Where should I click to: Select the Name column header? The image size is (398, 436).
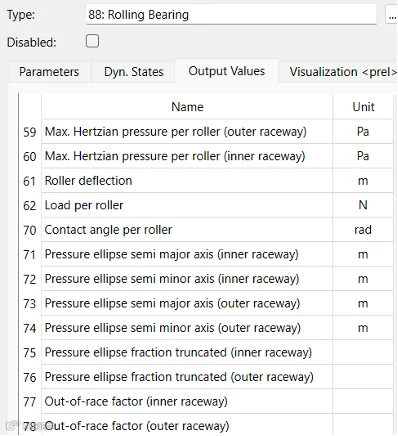pos(187,107)
